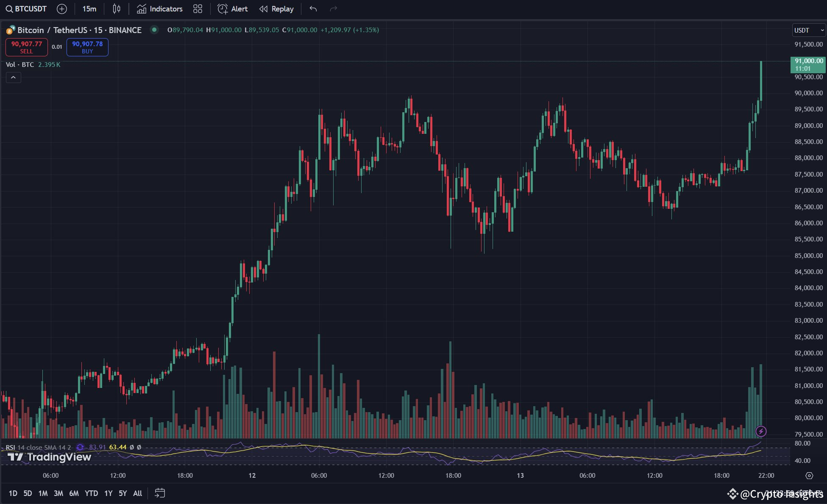Select the candlestick chart style icon

pyautogui.click(x=117, y=8)
